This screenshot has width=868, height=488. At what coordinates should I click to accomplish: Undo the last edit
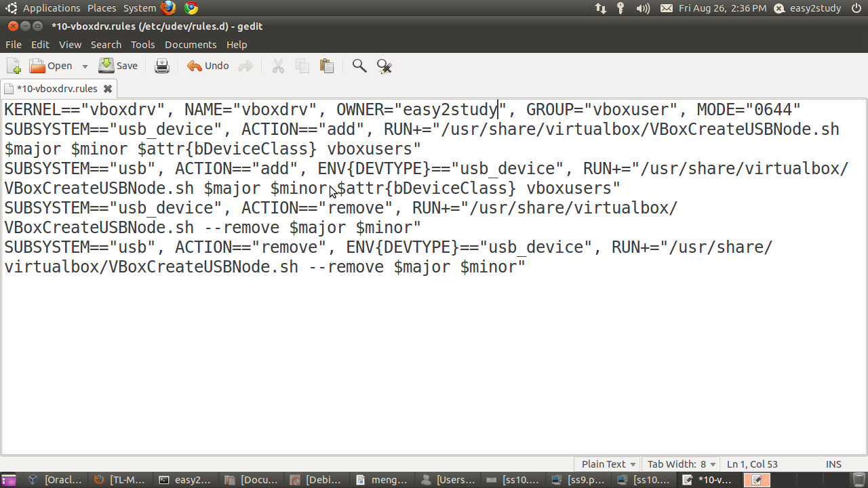pos(208,66)
